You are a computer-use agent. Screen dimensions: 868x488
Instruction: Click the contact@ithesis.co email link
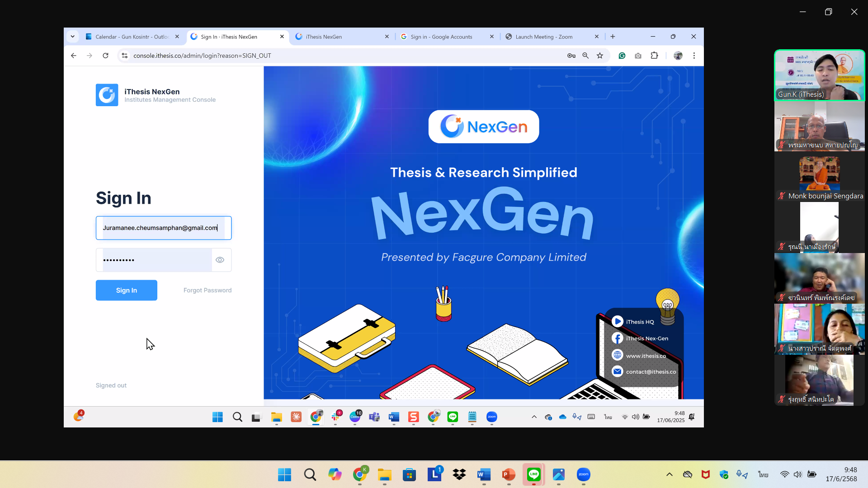pos(644,371)
